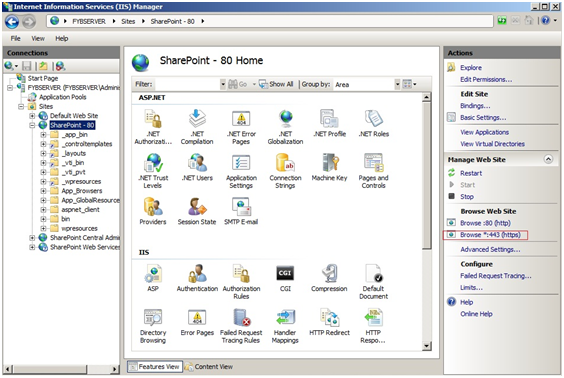This screenshot has height=378, width=564.
Task: Open the Directory Browsing feature
Action: point(153,326)
